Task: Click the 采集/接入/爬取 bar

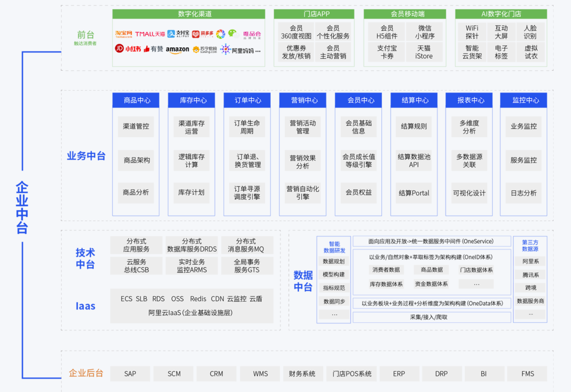Action: click(431, 317)
